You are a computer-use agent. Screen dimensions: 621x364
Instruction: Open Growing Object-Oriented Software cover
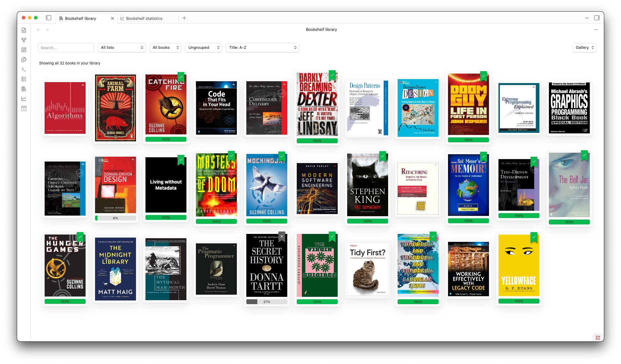[x=65, y=189]
